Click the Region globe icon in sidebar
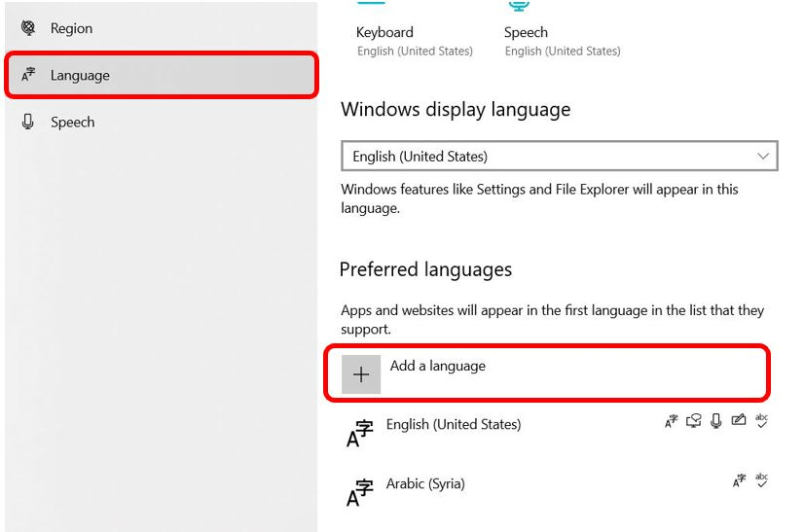This screenshot has height=532, width=804. click(28, 27)
